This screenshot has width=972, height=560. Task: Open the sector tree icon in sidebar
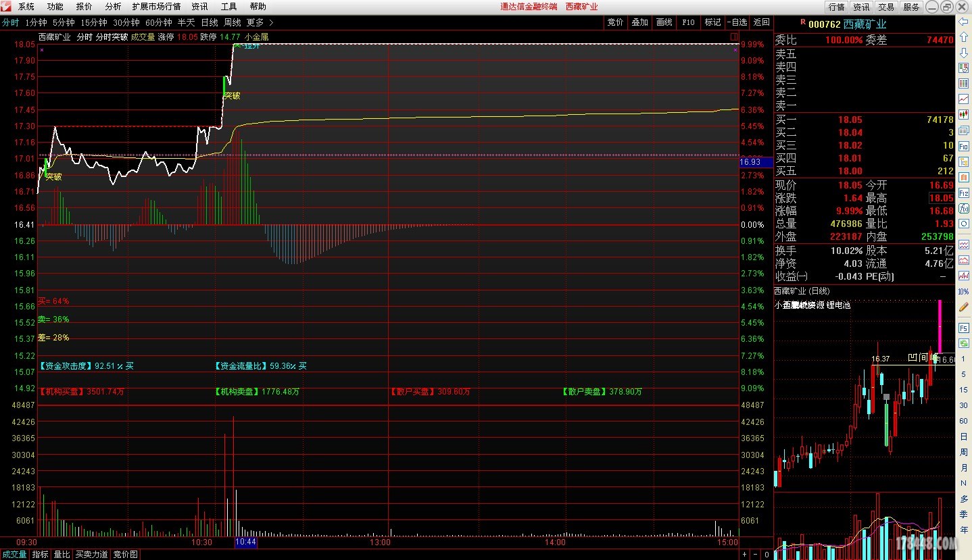click(963, 161)
